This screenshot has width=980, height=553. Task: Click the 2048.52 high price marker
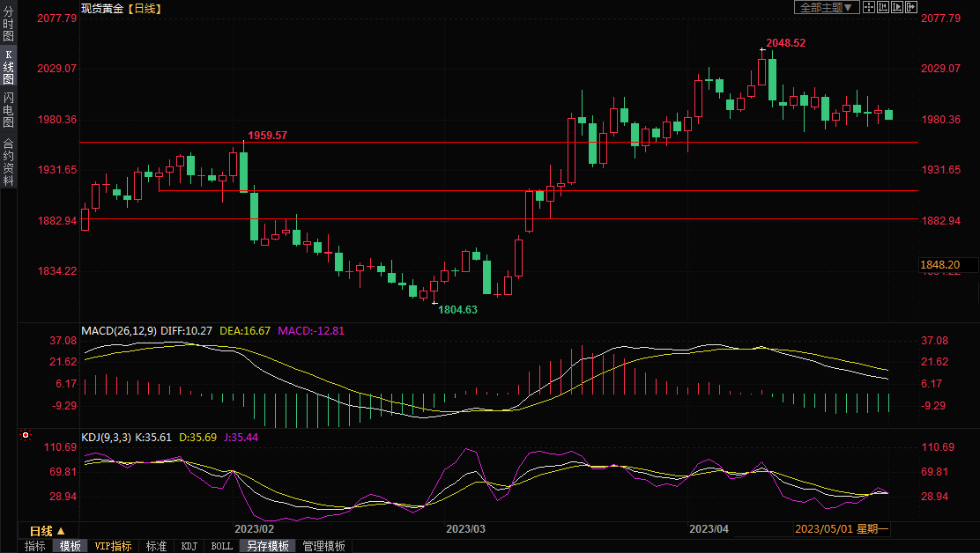785,42
